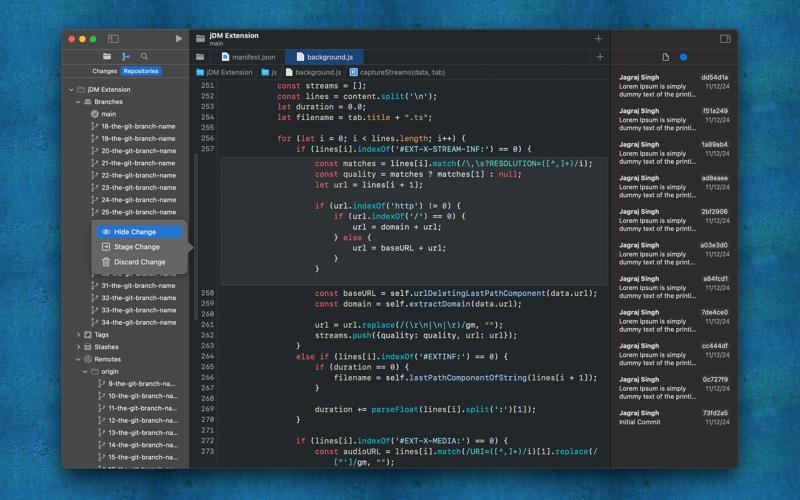
Task: Add a new editor tab with plus
Action: pyautogui.click(x=600, y=57)
